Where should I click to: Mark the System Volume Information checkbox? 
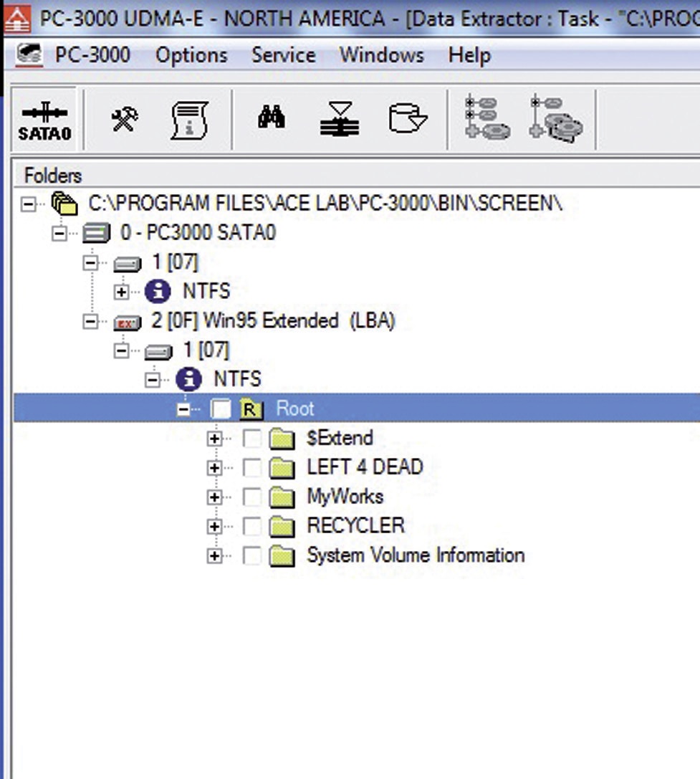[x=252, y=556]
